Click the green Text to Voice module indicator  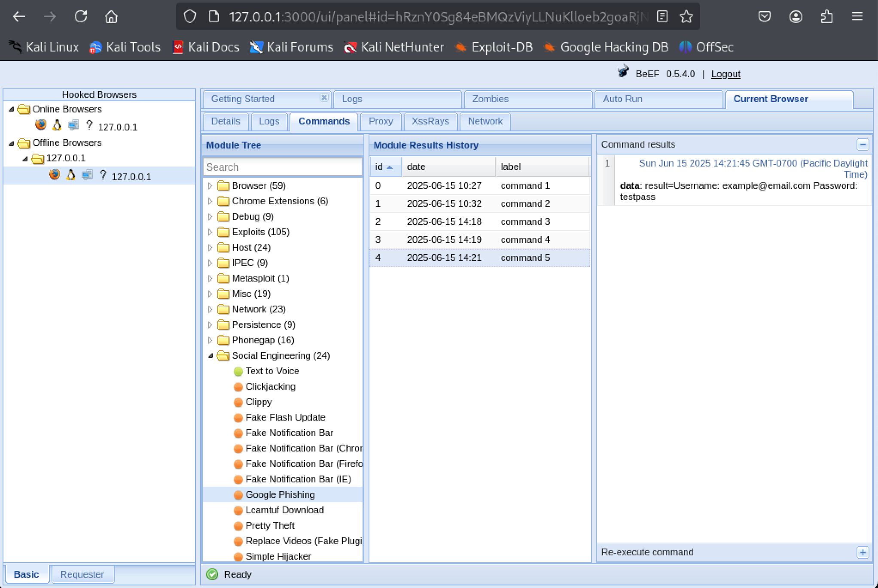tap(238, 371)
